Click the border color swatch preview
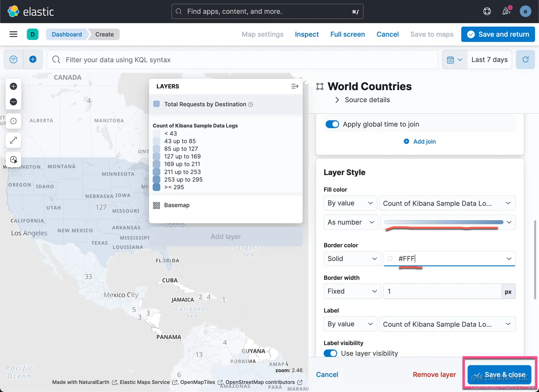This screenshot has height=392, width=539. pyautogui.click(x=390, y=259)
